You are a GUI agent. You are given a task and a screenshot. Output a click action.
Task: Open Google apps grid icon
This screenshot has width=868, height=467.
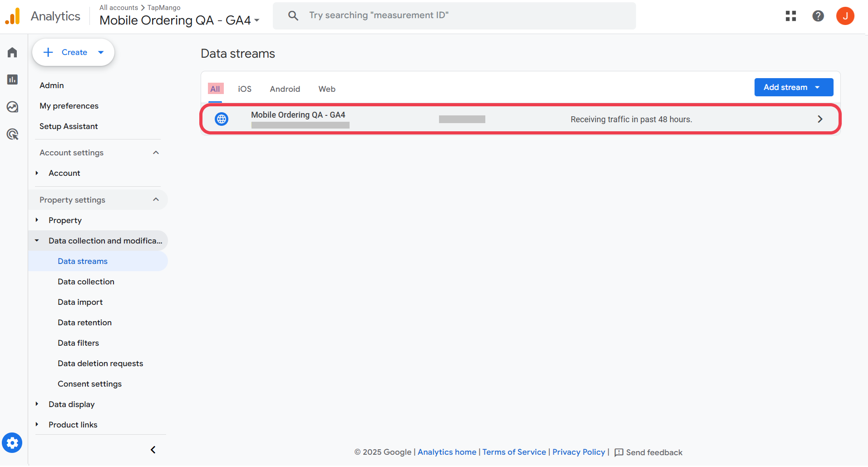(791, 16)
